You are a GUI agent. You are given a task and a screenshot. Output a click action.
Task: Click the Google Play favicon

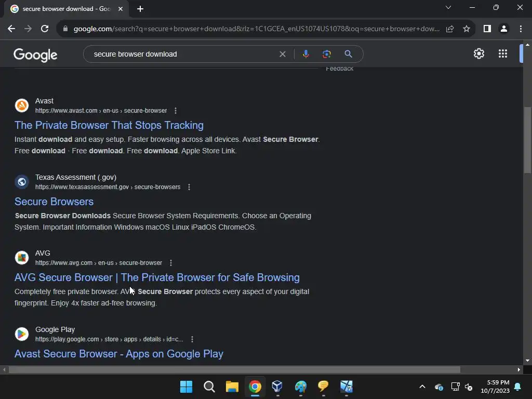(22, 334)
